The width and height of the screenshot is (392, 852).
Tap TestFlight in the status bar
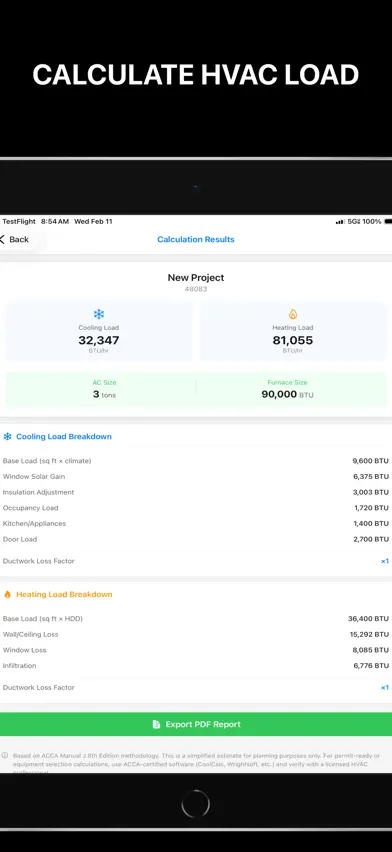[19, 222]
